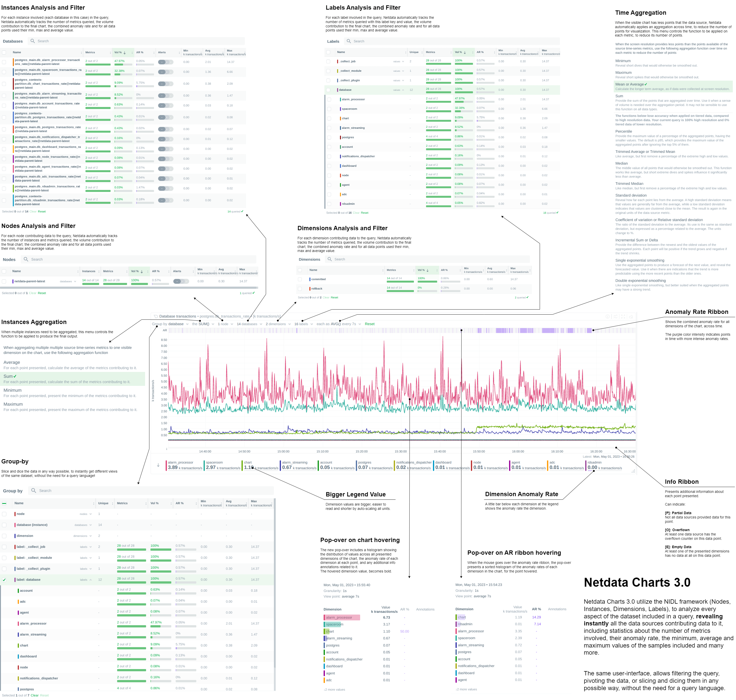Image resolution: width=736 pixels, height=700 pixels.
Task: Click the green Reset link in chart toolbar
Action: (370, 324)
